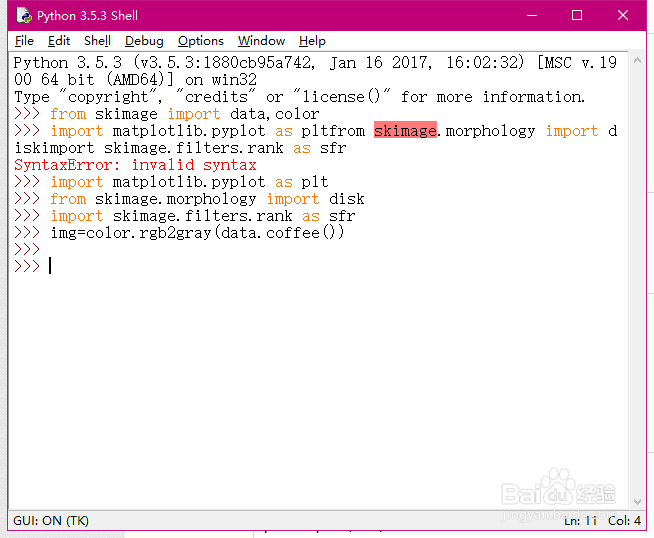Open the Shell menu
654x538 pixels.
tap(97, 41)
